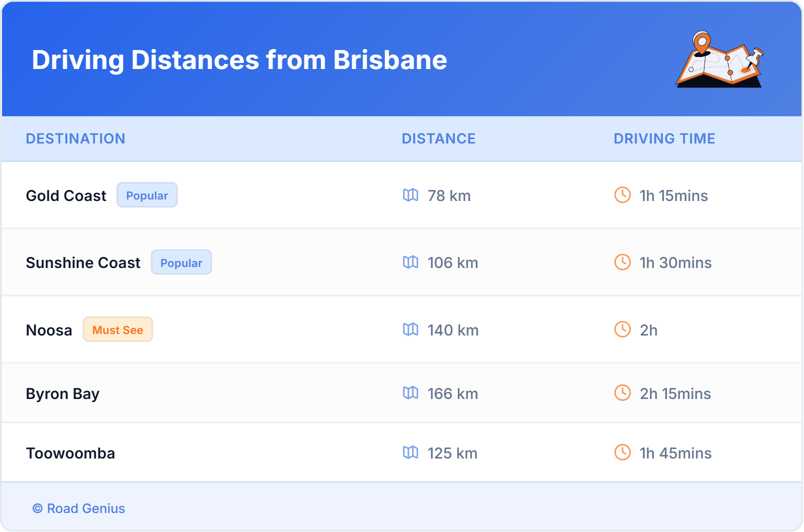
Task: Click the map illustration in the header
Action: click(x=719, y=59)
